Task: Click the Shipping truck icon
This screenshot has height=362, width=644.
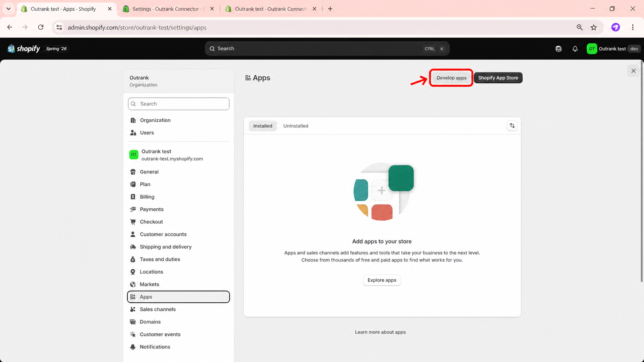Action: [x=133, y=247]
